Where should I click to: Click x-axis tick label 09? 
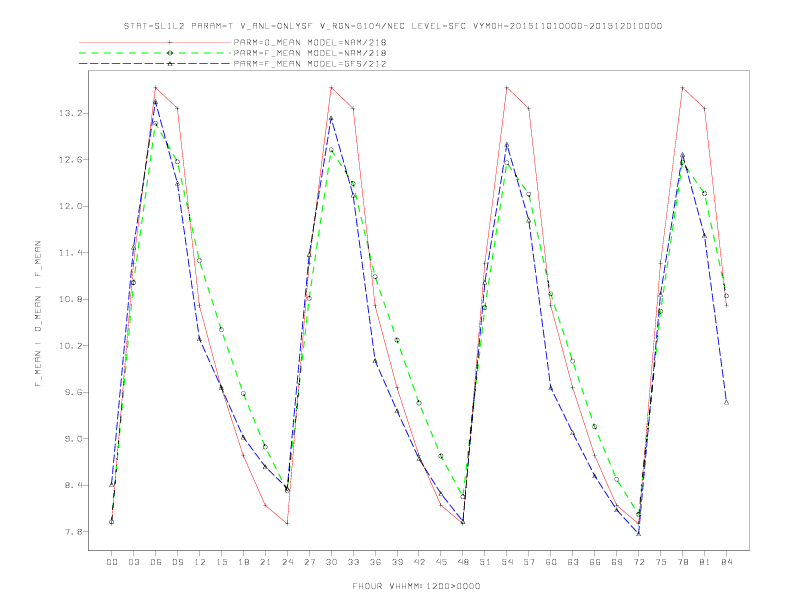(x=177, y=562)
